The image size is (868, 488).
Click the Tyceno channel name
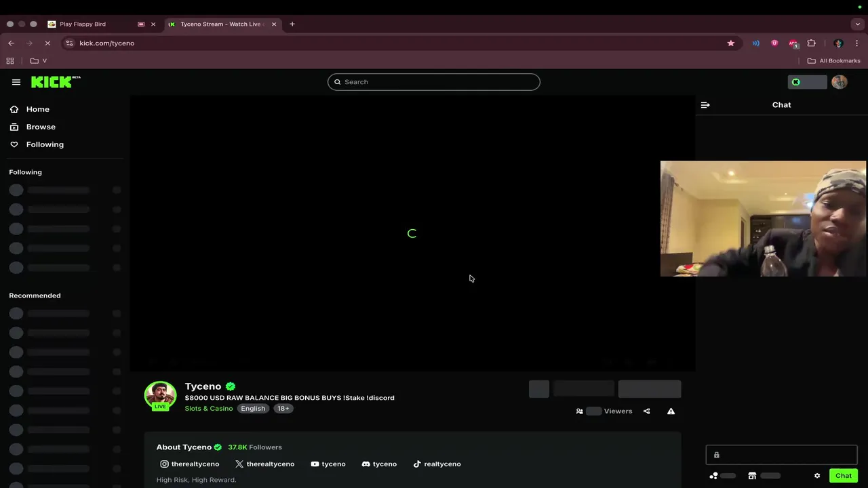click(x=203, y=386)
